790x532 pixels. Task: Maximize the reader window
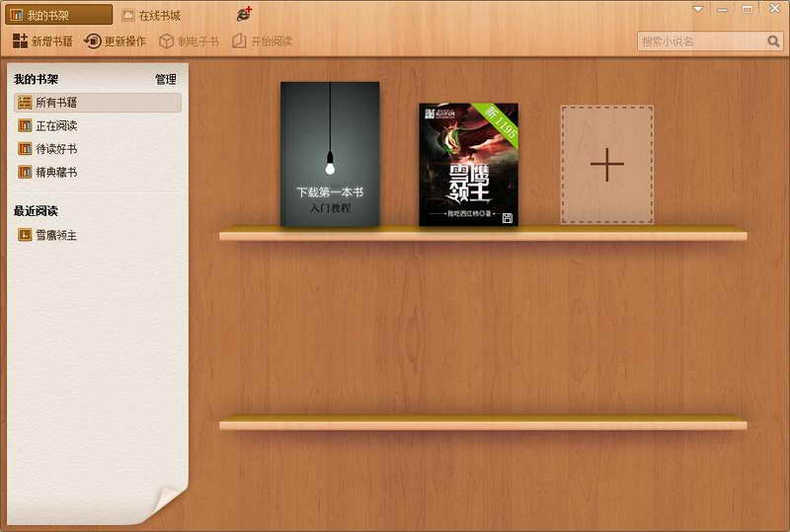pyautogui.click(x=748, y=9)
